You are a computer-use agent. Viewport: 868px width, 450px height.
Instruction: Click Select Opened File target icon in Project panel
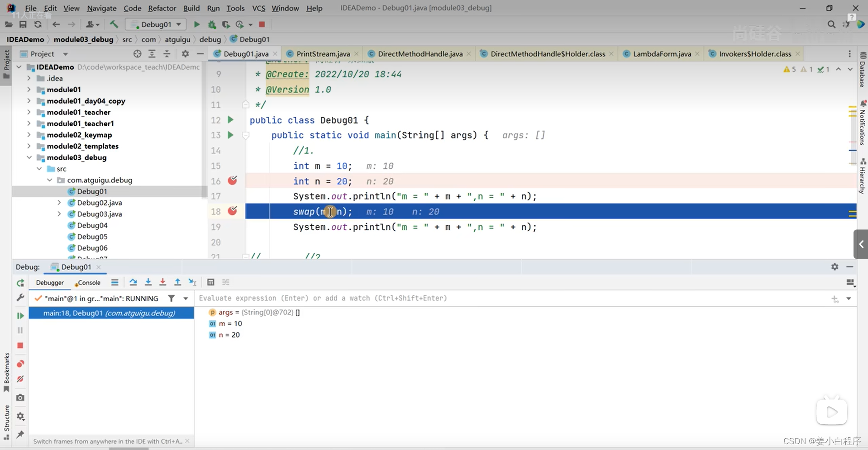[x=138, y=54]
